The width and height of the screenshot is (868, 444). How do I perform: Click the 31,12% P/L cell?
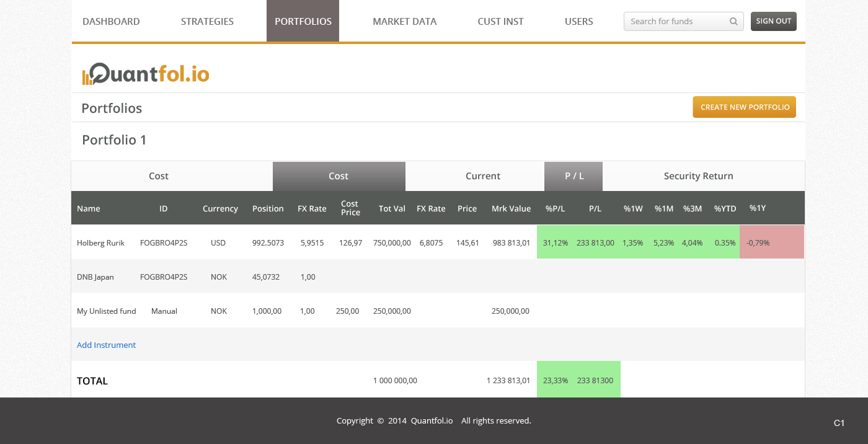tap(556, 242)
